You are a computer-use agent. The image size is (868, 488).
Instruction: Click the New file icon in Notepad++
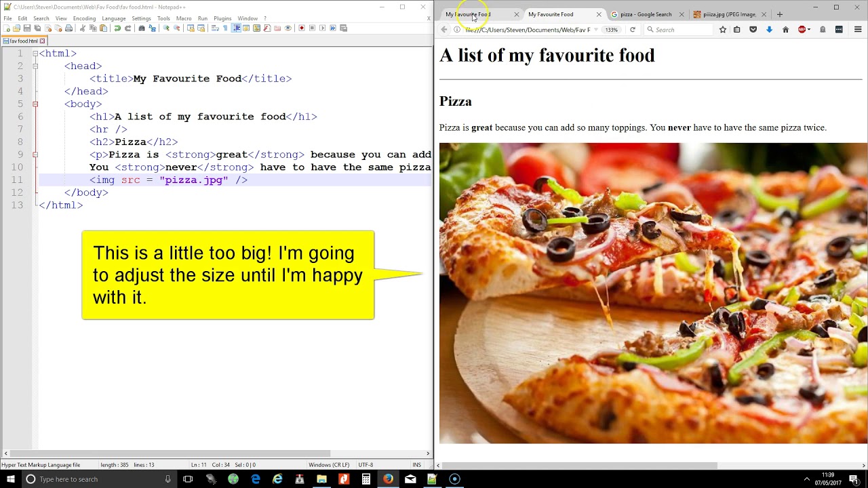pos(7,28)
